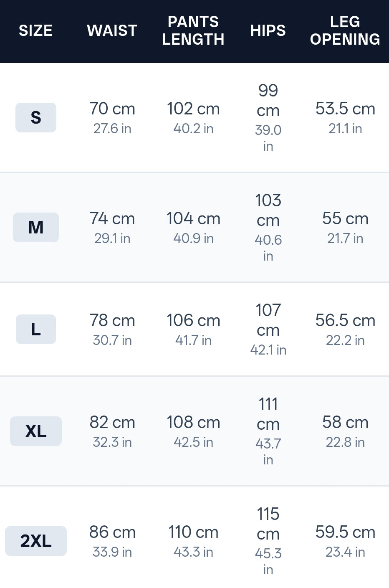The width and height of the screenshot is (389, 588).
Task: Click the 86 cm waist value
Action: coord(112,532)
